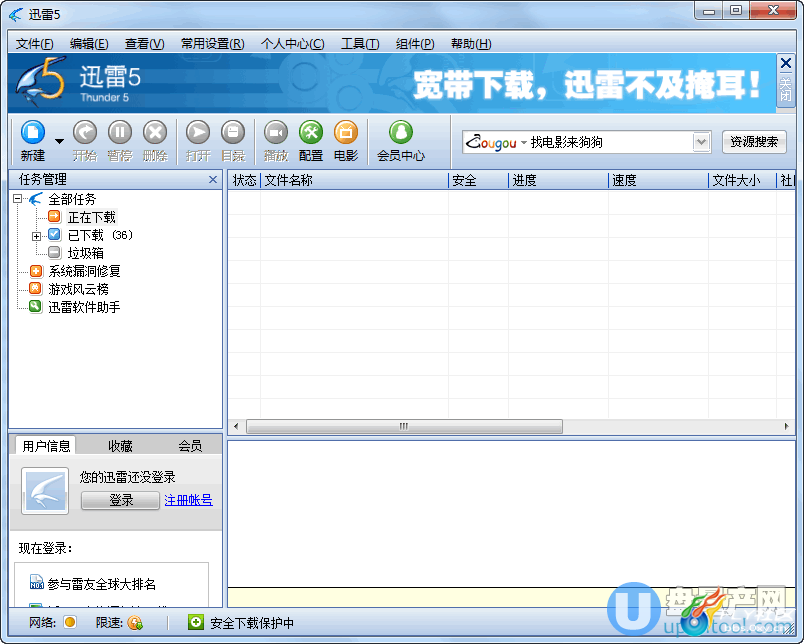This screenshot has height=644, width=804.
Task: Sort by the 文件名称 column header
Action: point(354,180)
